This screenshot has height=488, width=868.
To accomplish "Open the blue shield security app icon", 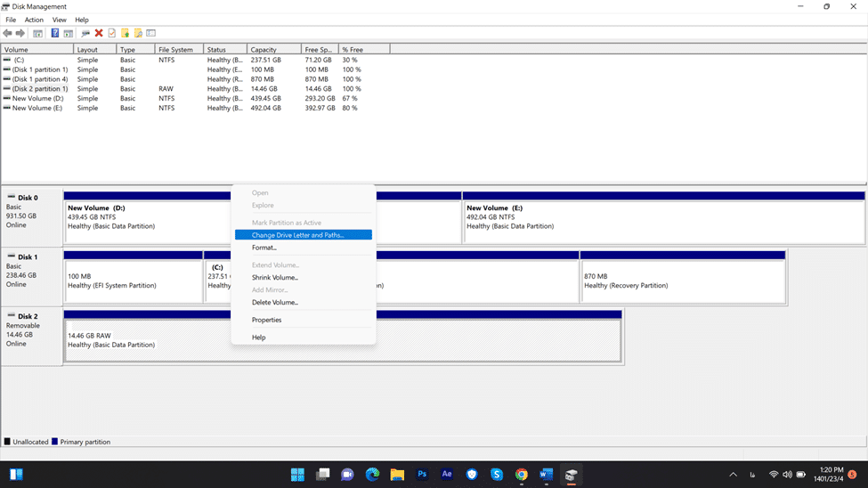I will click(472, 475).
